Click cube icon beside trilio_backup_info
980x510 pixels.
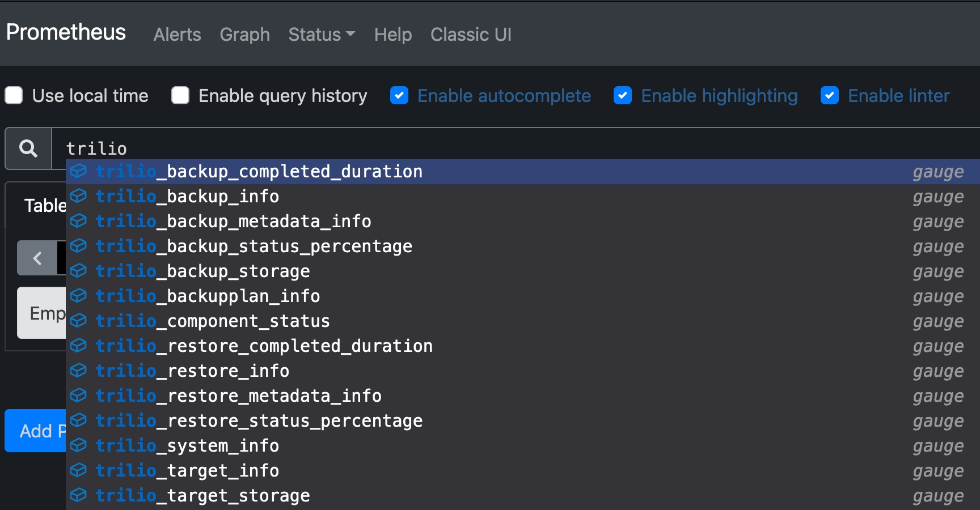[78, 196]
